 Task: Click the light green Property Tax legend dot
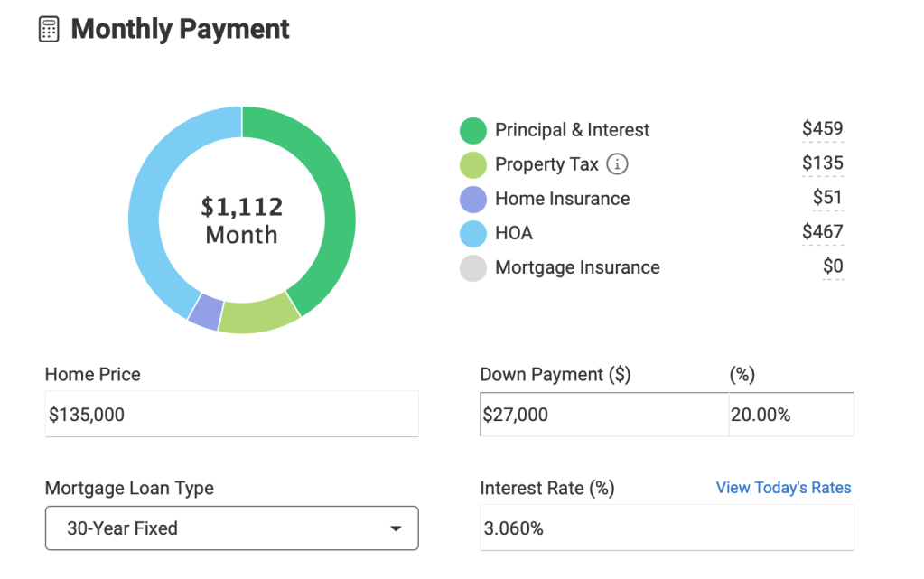(x=473, y=164)
